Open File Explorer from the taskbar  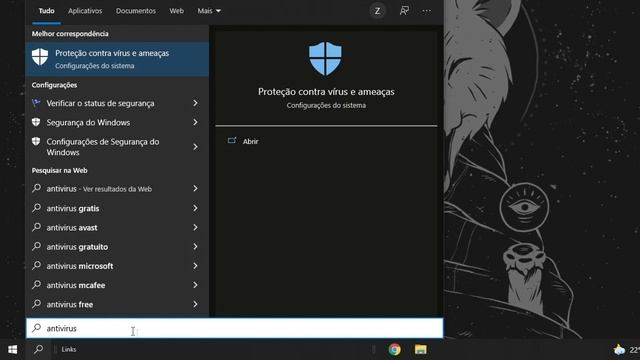point(420,349)
